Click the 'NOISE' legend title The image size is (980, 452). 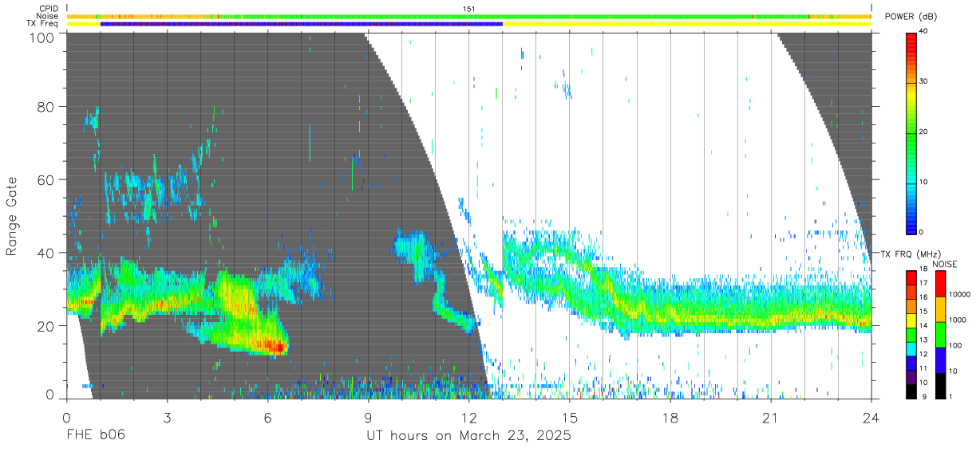(x=945, y=264)
